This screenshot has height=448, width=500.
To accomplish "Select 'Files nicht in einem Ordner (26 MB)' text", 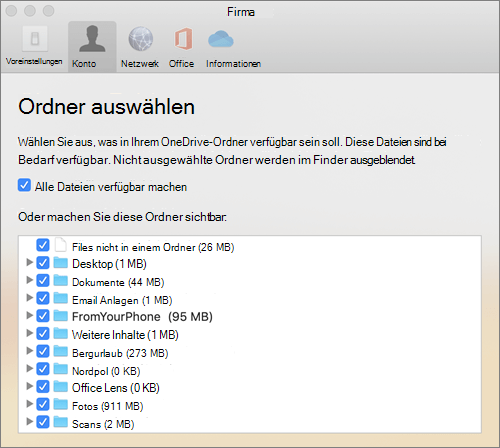I will [153, 247].
